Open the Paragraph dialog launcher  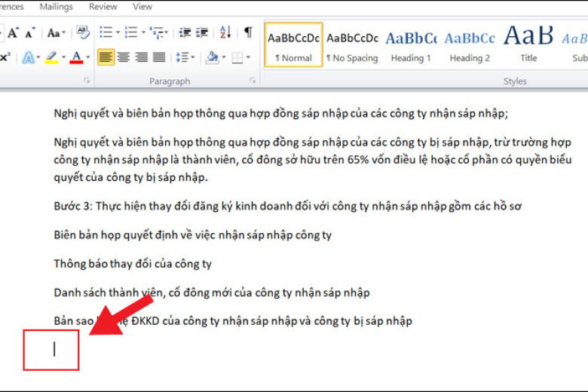(253, 80)
